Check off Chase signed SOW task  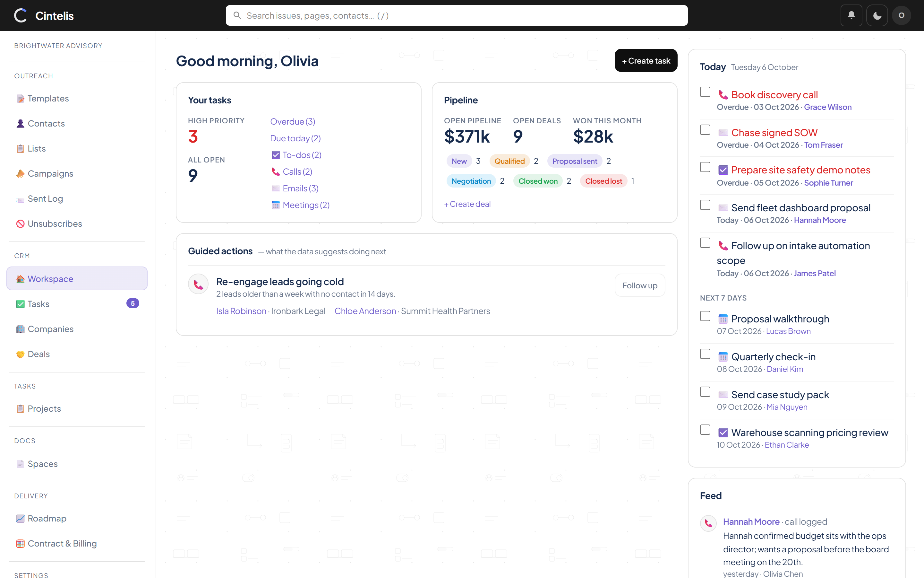705,130
